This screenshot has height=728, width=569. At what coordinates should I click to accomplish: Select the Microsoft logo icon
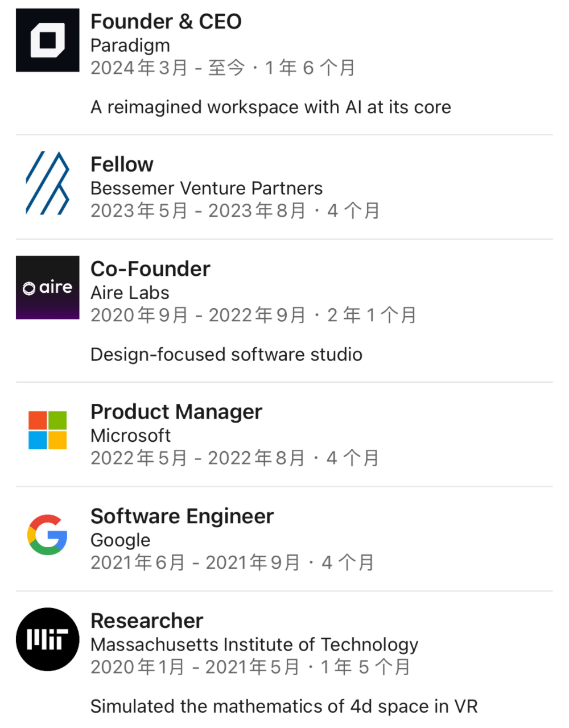pyautogui.click(x=47, y=430)
